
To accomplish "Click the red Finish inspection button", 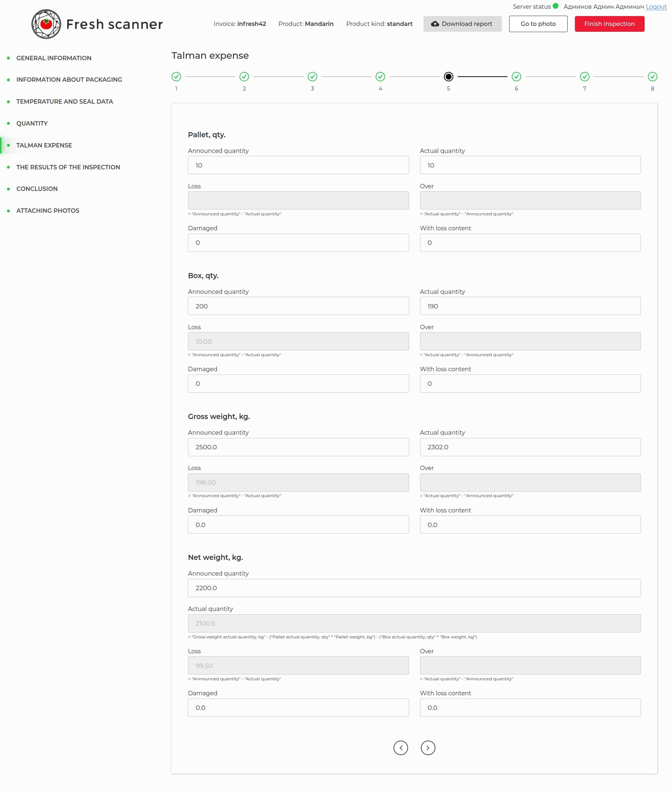I will tap(609, 24).
